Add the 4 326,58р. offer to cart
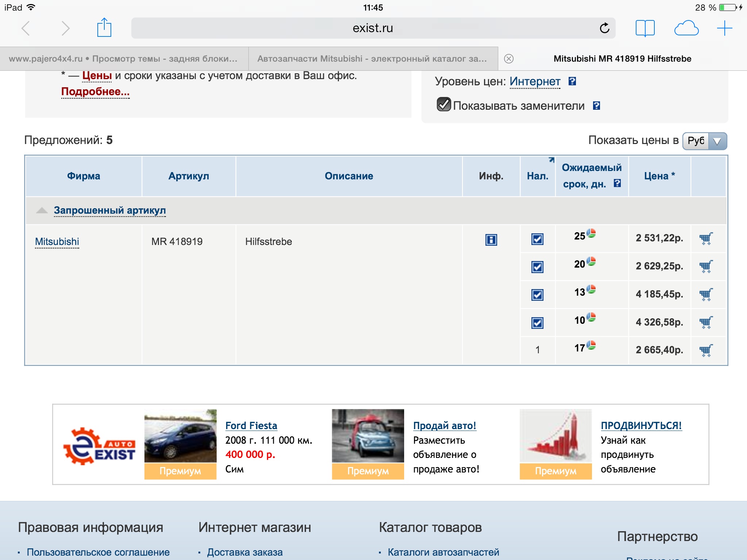This screenshot has height=560, width=747. (x=706, y=323)
